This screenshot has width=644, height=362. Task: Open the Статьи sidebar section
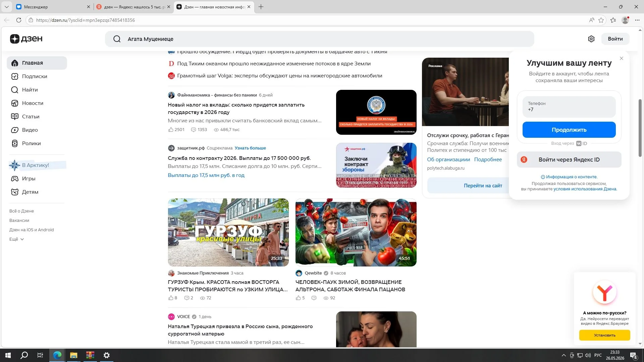(x=37, y=117)
